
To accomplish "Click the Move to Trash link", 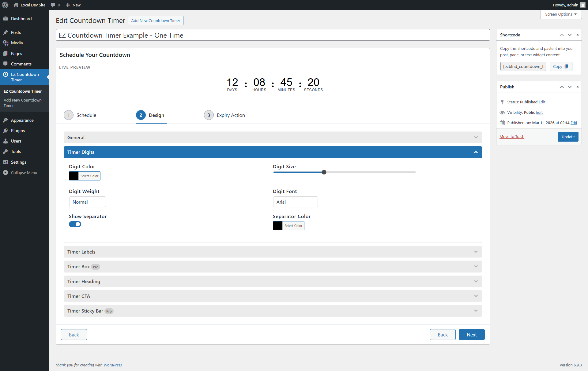I will click(x=512, y=137).
